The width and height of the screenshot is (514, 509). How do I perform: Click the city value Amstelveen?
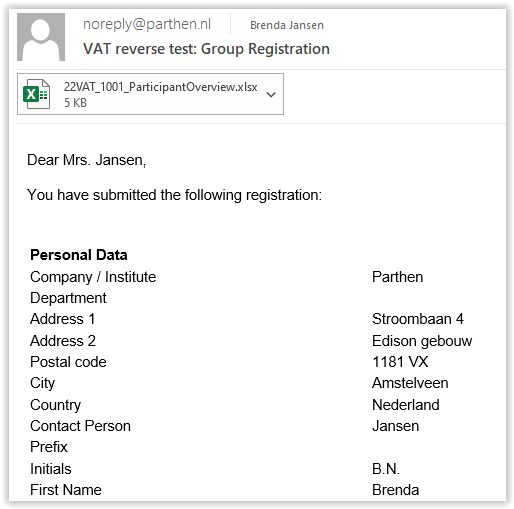tap(410, 383)
